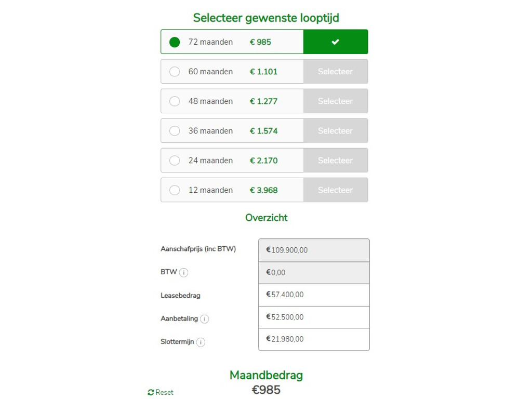The image size is (532, 399).
Task: Edit the Leasebedrag amount field
Action: [x=314, y=295]
